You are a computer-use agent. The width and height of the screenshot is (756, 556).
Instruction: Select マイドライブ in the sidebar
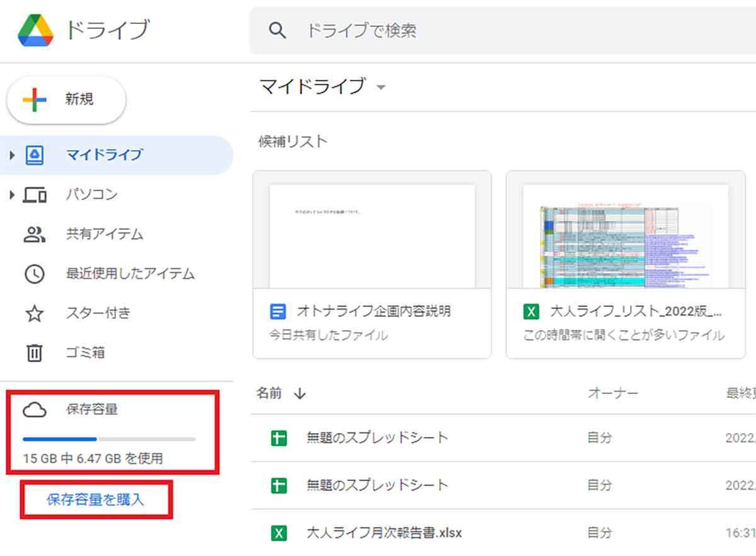click(x=105, y=155)
